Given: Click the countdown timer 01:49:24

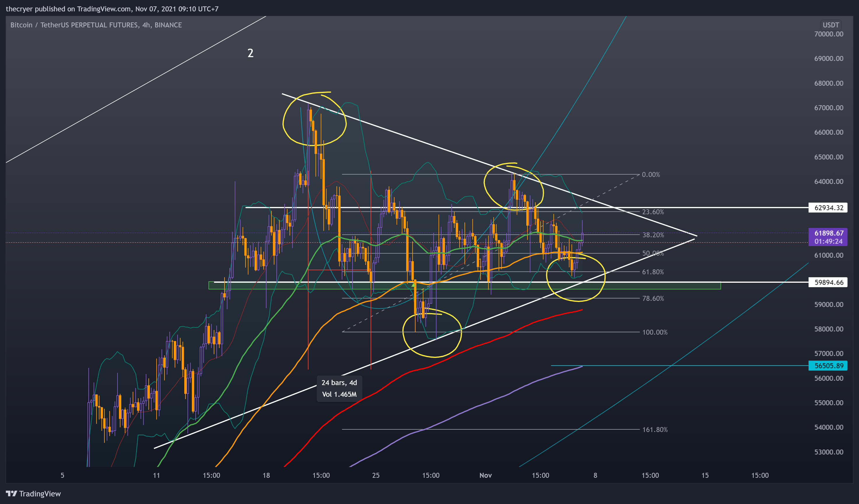Looking at the screenshot, I should click(x=829, y=241).
